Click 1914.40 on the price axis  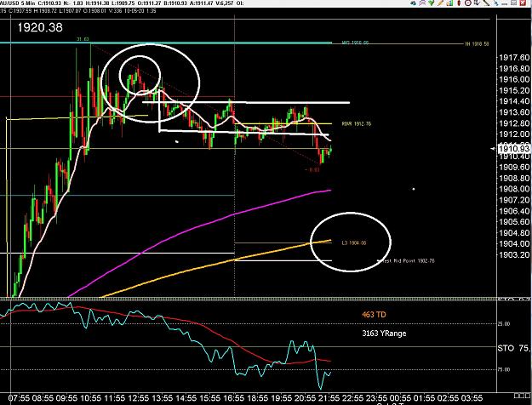[x=514, y=101]
